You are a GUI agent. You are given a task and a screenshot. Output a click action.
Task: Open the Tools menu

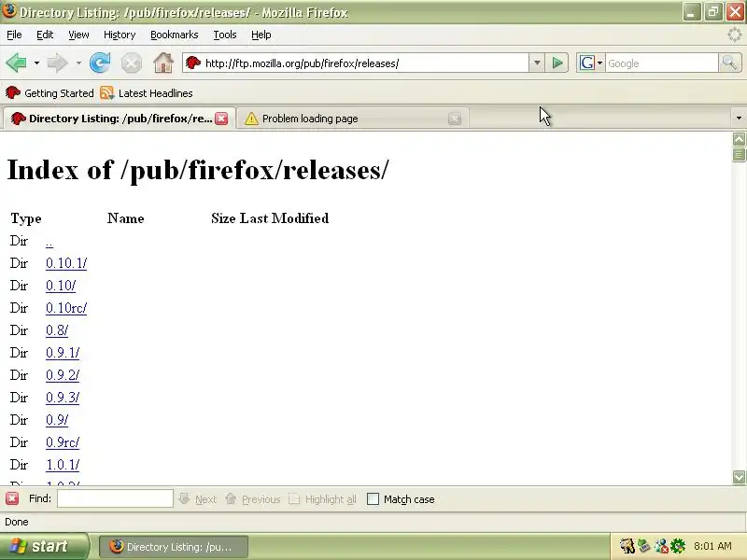tap(225, 35)
